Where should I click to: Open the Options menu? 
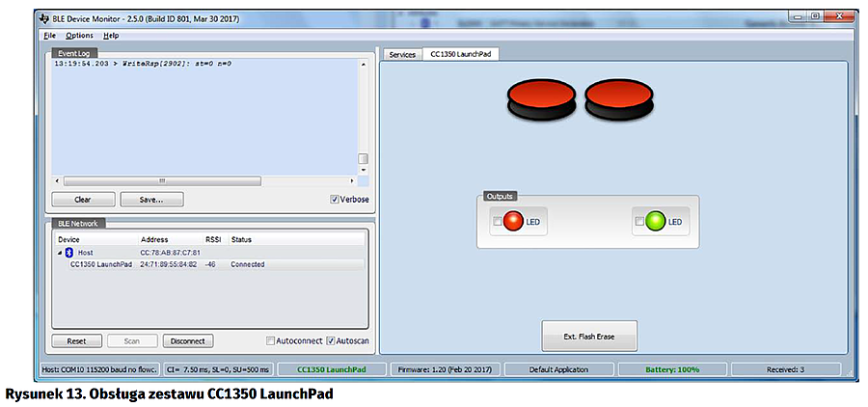[79, 35]
